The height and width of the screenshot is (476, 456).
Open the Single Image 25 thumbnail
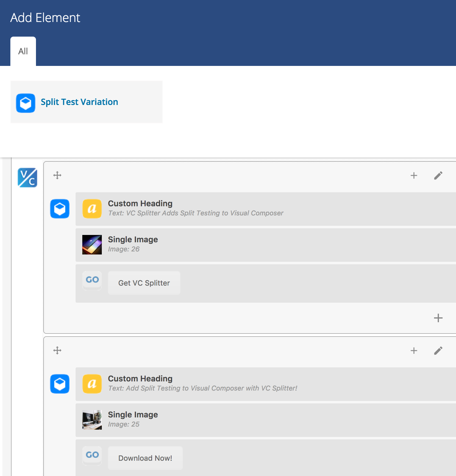92,420
